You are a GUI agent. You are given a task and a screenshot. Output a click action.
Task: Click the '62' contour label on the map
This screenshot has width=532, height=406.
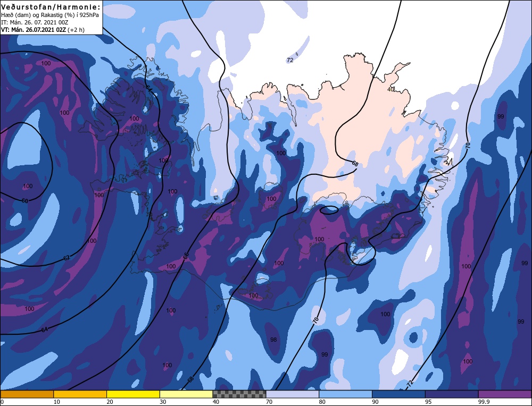pyautogui.click(x=66, y=258)
